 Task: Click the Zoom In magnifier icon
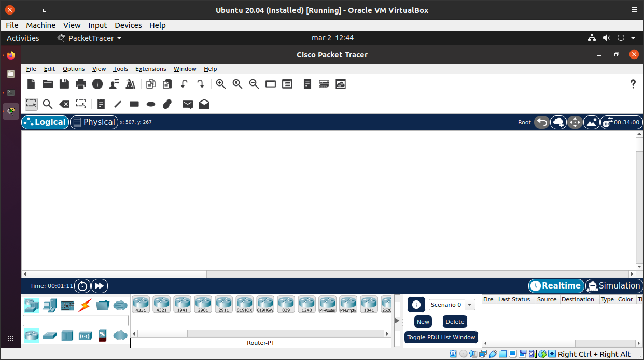[x=221, y=84]
